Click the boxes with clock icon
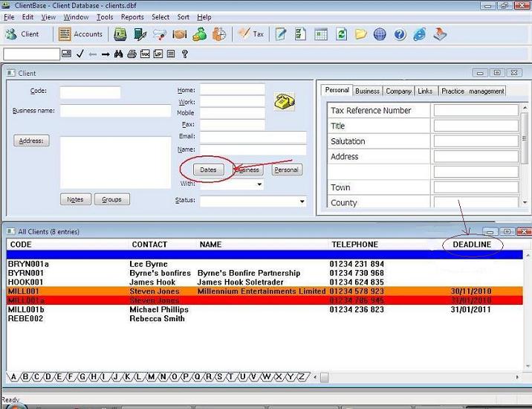The width and height of the screenshot is (532, 409). point(219,34)
